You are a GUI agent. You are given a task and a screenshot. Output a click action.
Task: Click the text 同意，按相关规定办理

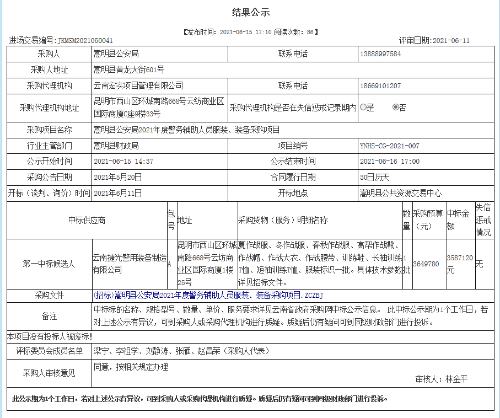coord(131,367)
